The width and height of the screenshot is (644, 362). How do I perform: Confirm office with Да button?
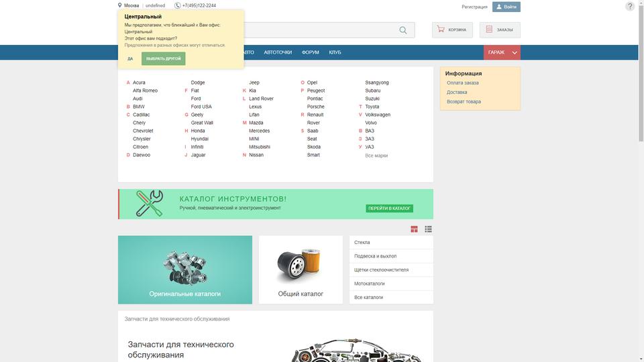coord(130,59)
